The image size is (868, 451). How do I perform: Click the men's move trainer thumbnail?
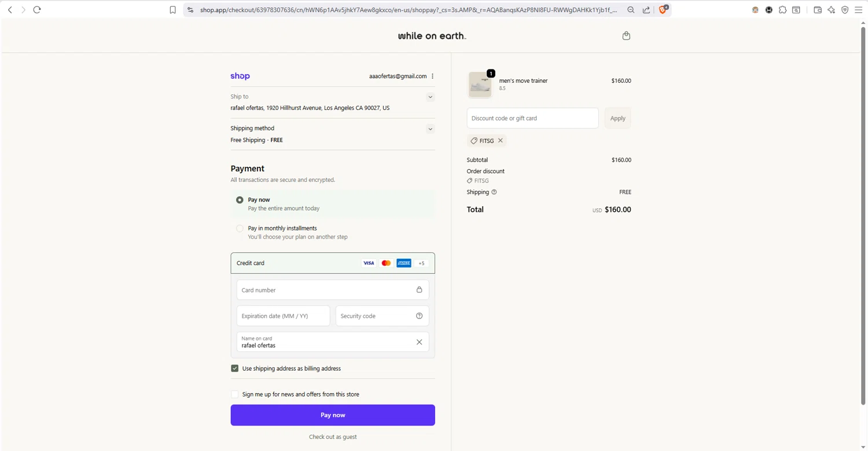(x=480, y=85)
